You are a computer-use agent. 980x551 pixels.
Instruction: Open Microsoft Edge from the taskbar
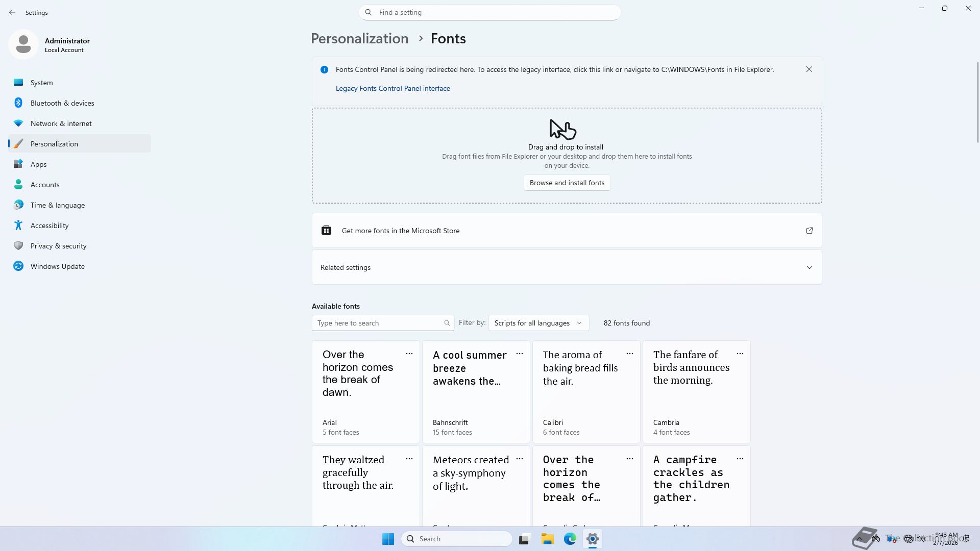click(570, 539)
